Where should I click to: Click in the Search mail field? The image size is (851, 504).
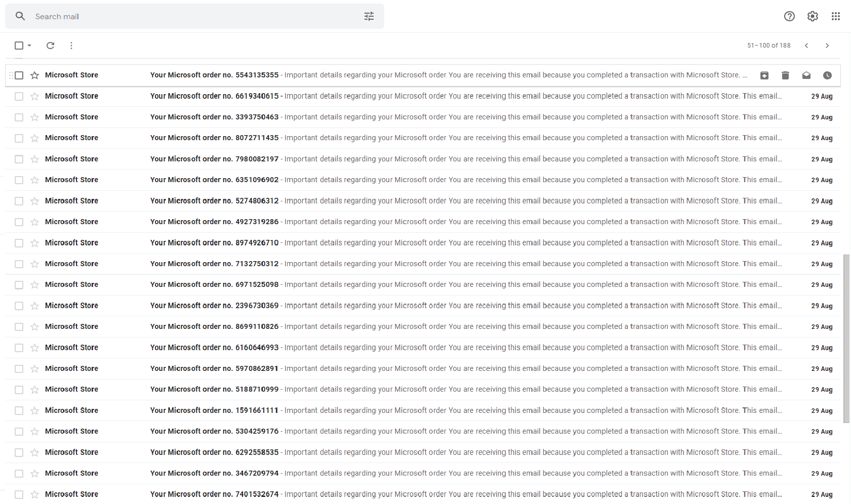pos(194,16)
